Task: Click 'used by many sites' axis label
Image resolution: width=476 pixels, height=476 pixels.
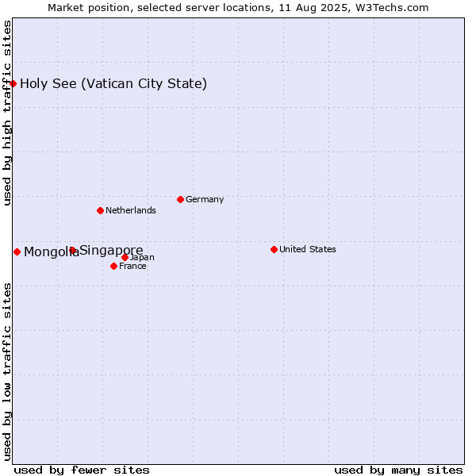Action: point(398,470)
